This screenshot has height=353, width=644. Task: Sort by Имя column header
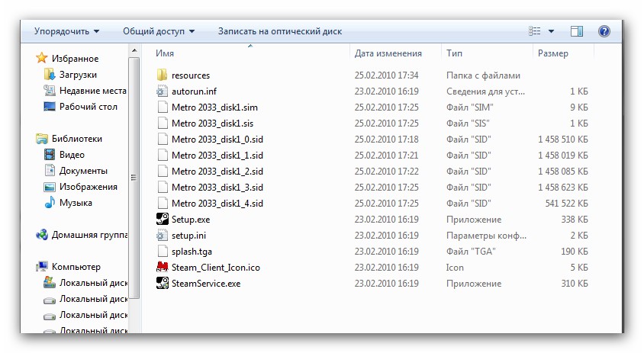165,53
